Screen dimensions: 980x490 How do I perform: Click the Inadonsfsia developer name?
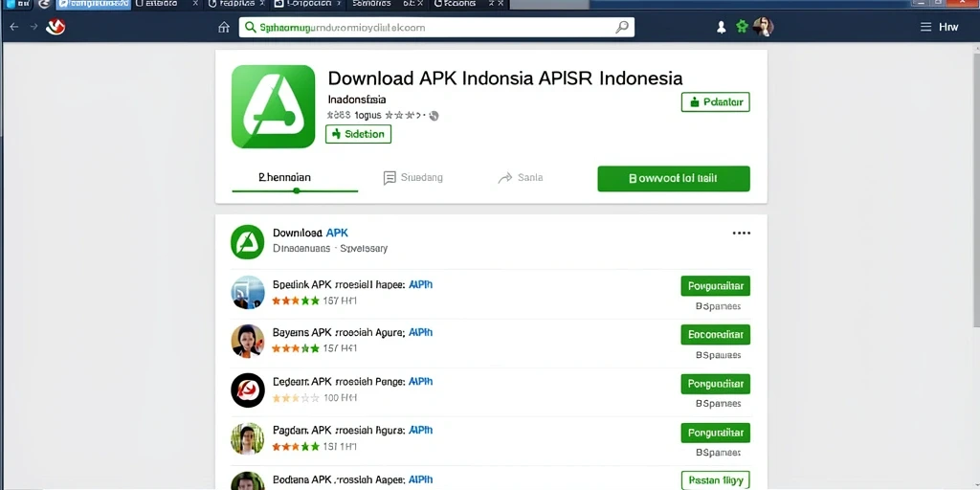357,100
